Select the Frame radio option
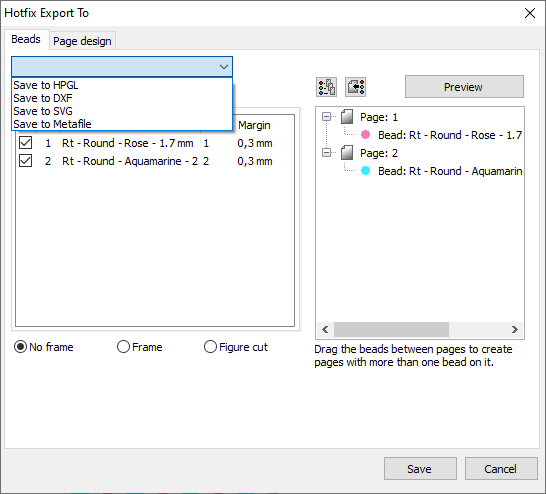 point(123,347)
